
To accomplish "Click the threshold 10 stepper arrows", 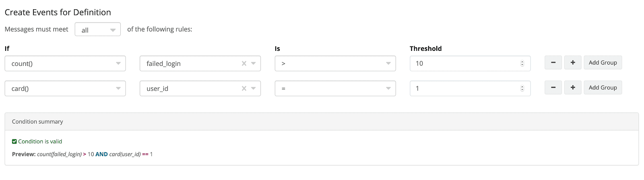I will click(x=522, y=63).
